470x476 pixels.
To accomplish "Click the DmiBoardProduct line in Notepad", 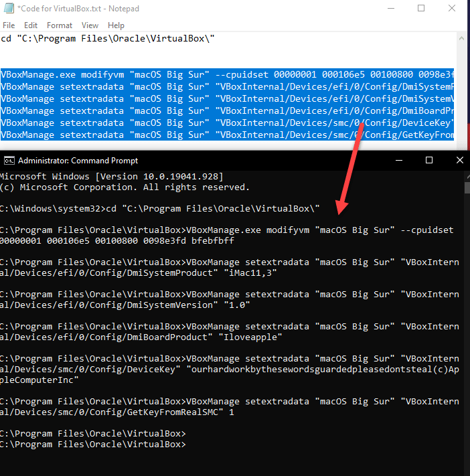I will (x=227, y=111).
